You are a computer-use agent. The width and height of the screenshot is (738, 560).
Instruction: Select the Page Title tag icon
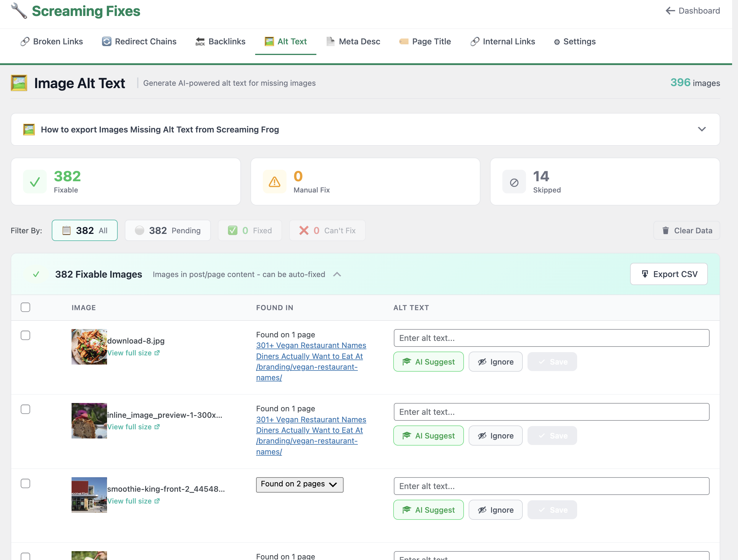click(x=404, y=41)
